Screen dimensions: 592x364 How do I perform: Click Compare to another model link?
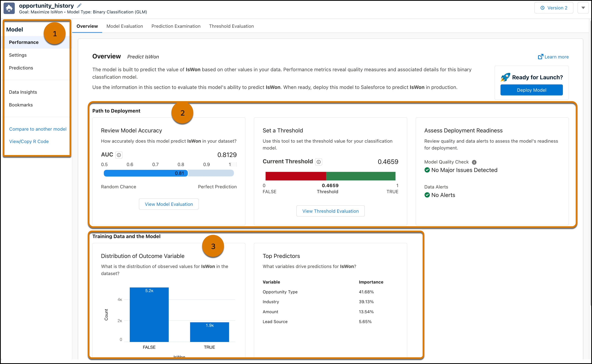(38, 129)
